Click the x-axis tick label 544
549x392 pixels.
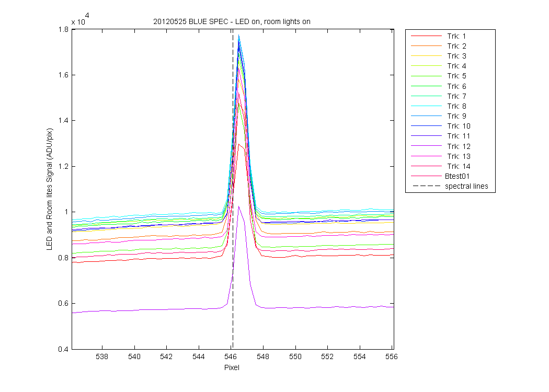click(x=199, y=356)
